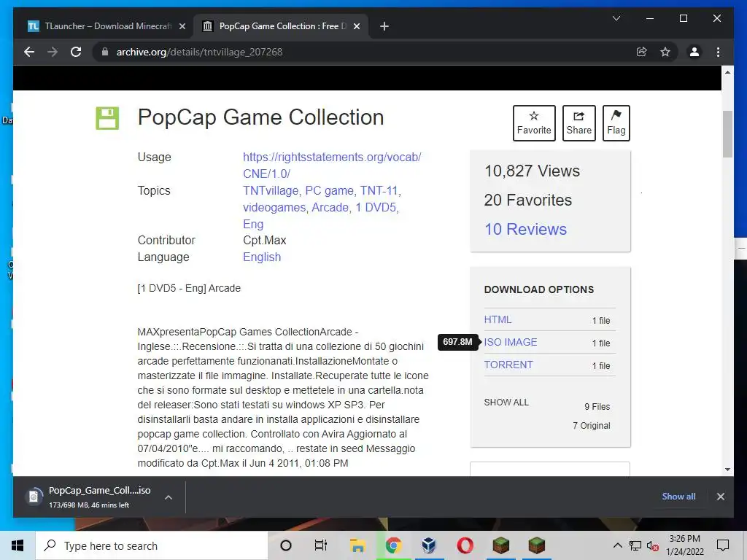Download the TORRENT file
747x560 pixels.
[x=508, y=365]
